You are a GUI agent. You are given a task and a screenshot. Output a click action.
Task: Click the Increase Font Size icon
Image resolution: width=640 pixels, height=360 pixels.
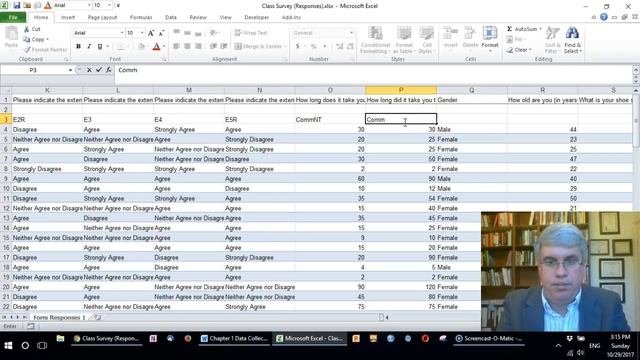(151, 33)
